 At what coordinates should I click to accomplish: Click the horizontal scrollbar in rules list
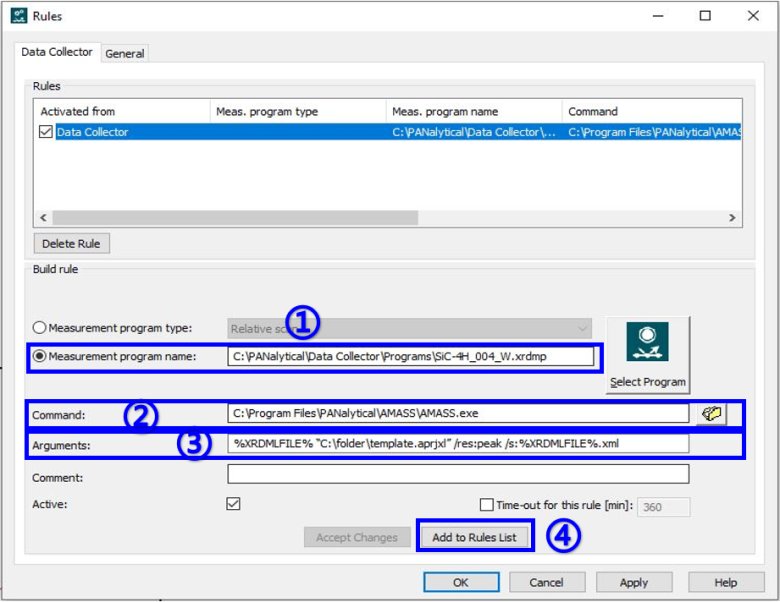(235, 217)
